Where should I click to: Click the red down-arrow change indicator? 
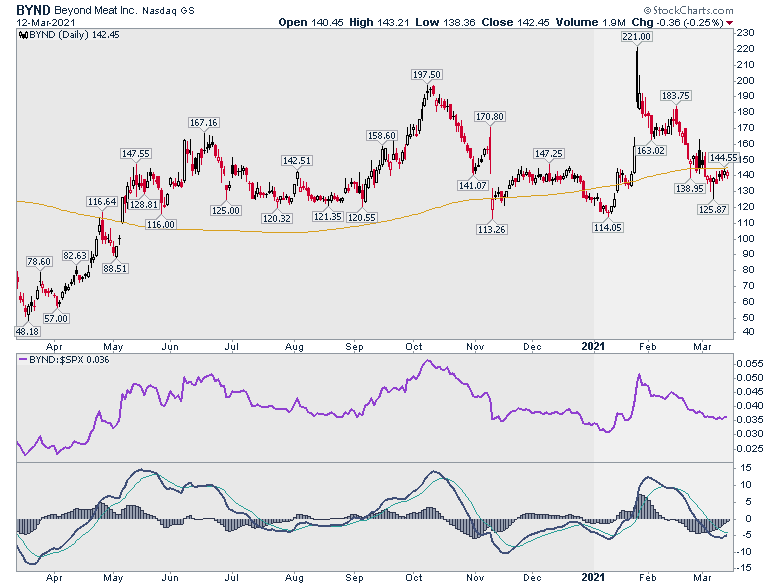729,23
